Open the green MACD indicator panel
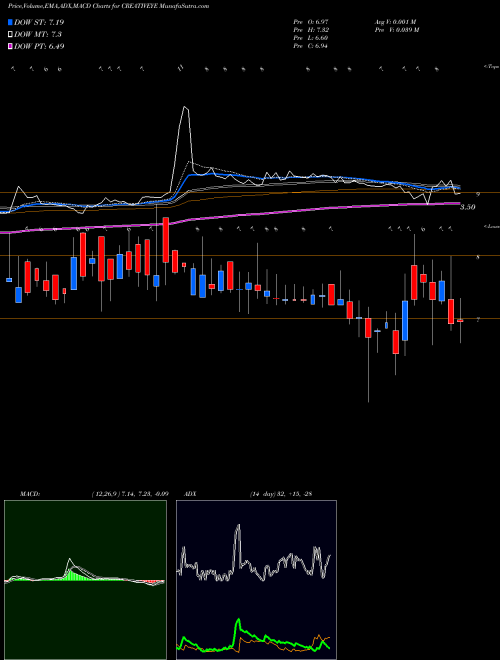The image size is (500, 660). coord(85,580)
